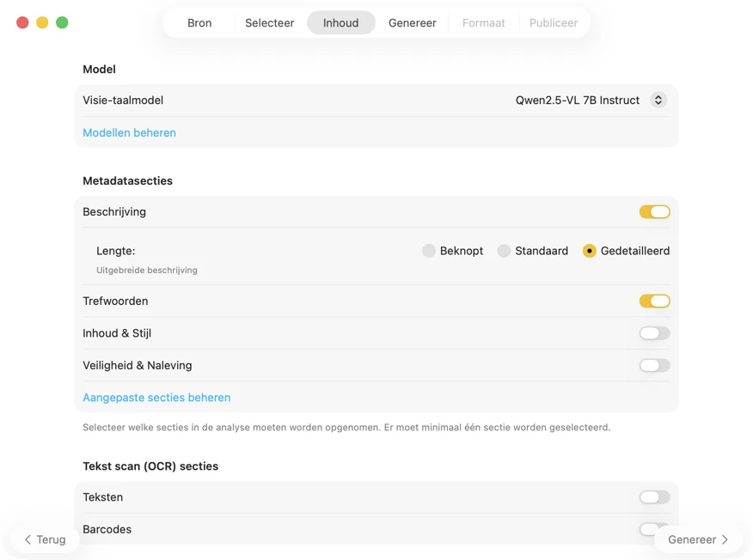Select Beknopt description length

pos(429,251)
